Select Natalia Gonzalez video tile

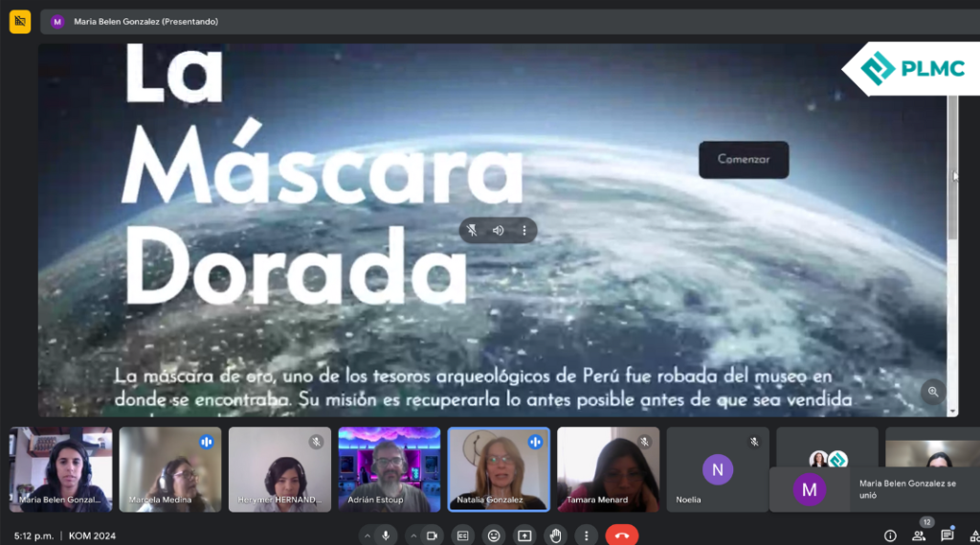click(499, 468)
